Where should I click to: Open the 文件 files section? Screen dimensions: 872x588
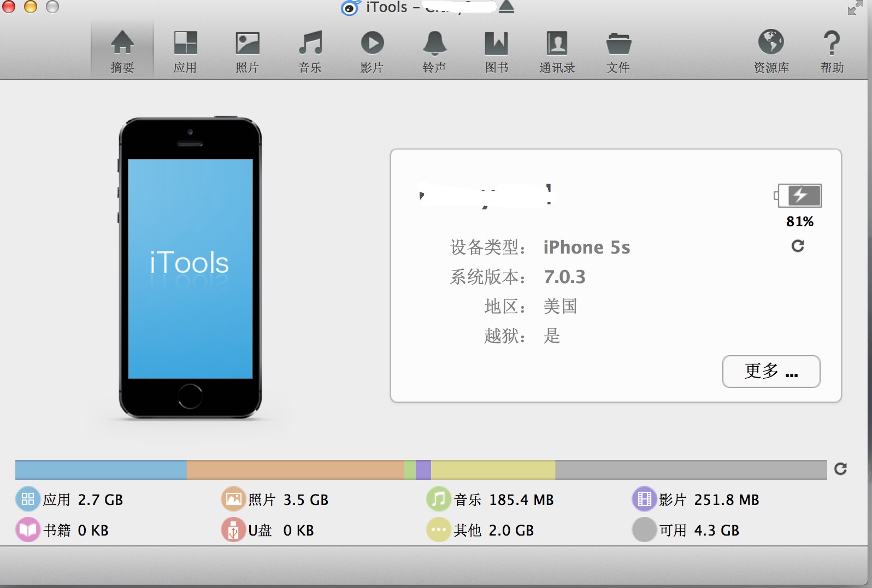[618, 51]
